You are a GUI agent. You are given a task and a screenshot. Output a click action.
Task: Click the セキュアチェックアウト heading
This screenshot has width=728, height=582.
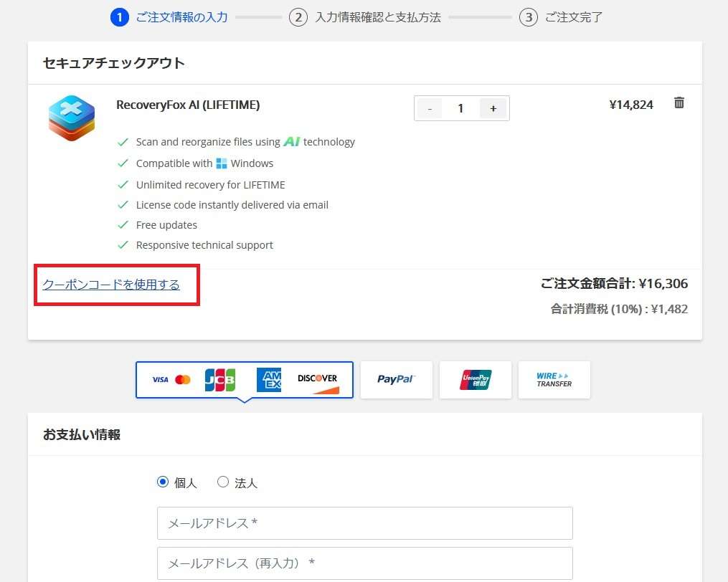(114, 63)
